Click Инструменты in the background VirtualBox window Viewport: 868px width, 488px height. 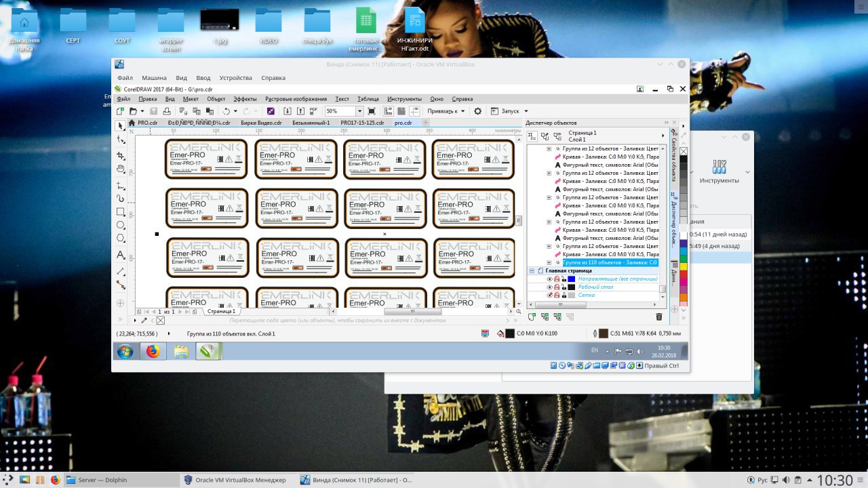pyautogui.click(x=719, y=169)
